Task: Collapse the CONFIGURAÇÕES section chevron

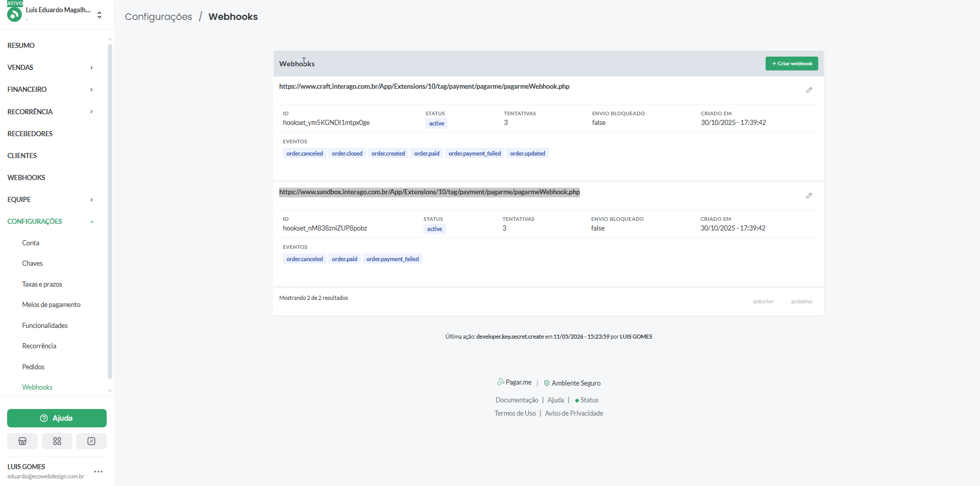Action: click(92, 222)
